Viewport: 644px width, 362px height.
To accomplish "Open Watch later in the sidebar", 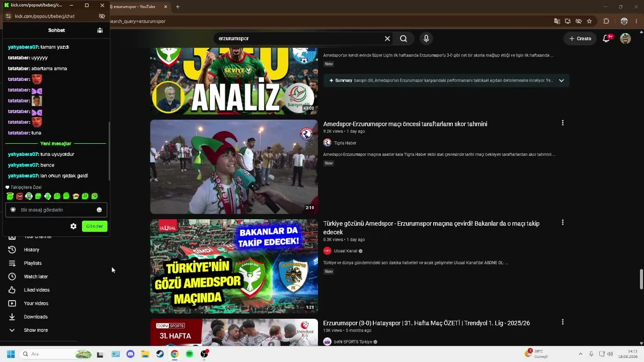I will coord(36,277).
